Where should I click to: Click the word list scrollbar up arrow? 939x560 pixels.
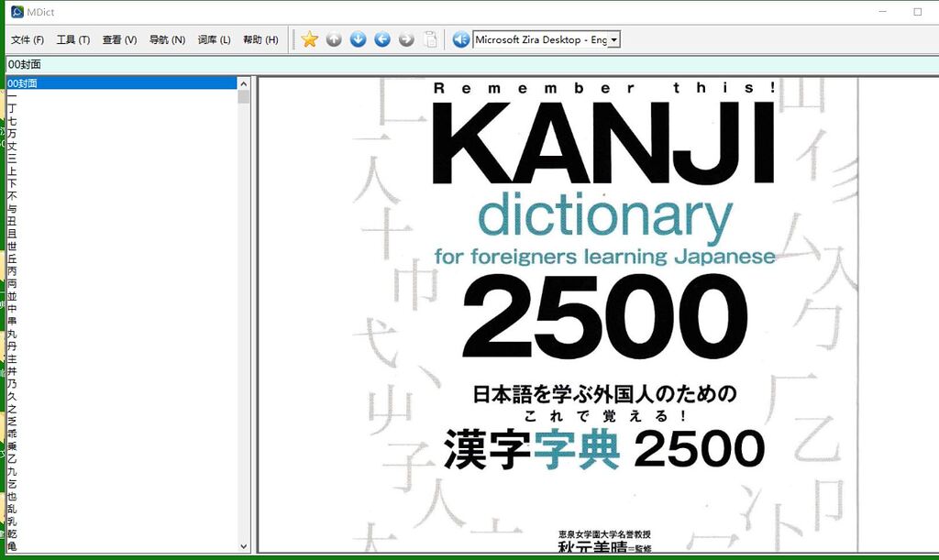click(x=243, y=83)
